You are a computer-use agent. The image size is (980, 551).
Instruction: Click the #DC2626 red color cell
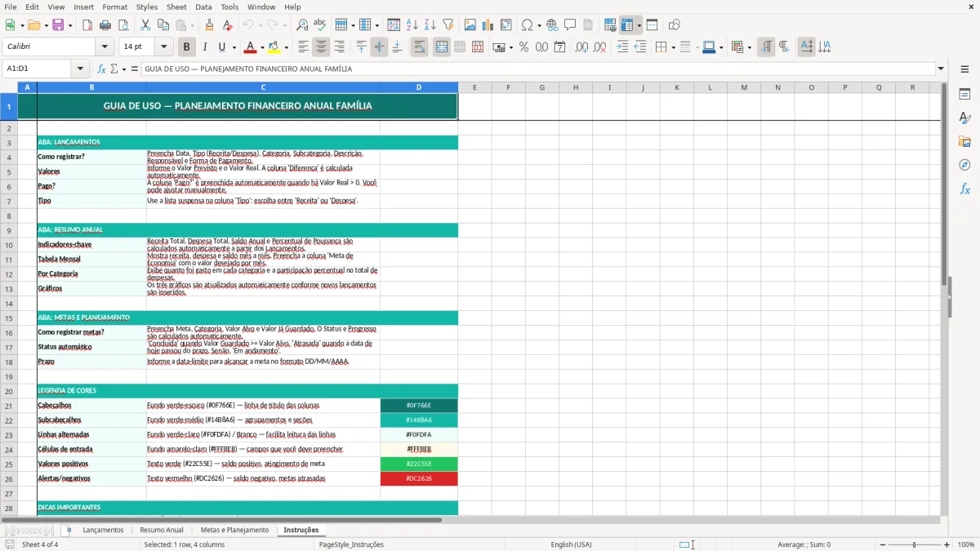pos(419,478)
